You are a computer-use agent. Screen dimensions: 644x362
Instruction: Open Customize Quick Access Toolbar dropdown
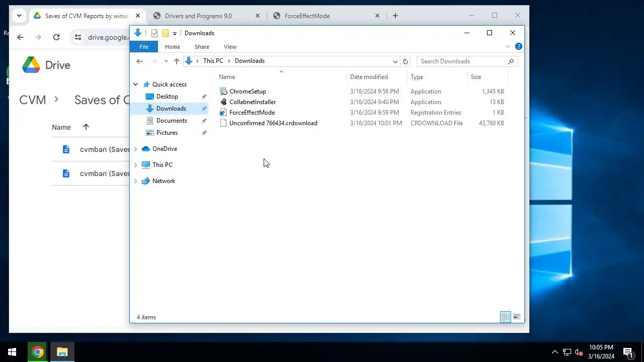175,33
